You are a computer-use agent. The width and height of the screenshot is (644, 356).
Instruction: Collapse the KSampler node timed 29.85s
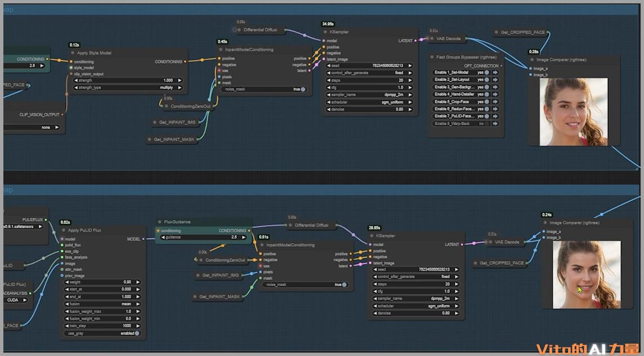[x=372, y=236]
